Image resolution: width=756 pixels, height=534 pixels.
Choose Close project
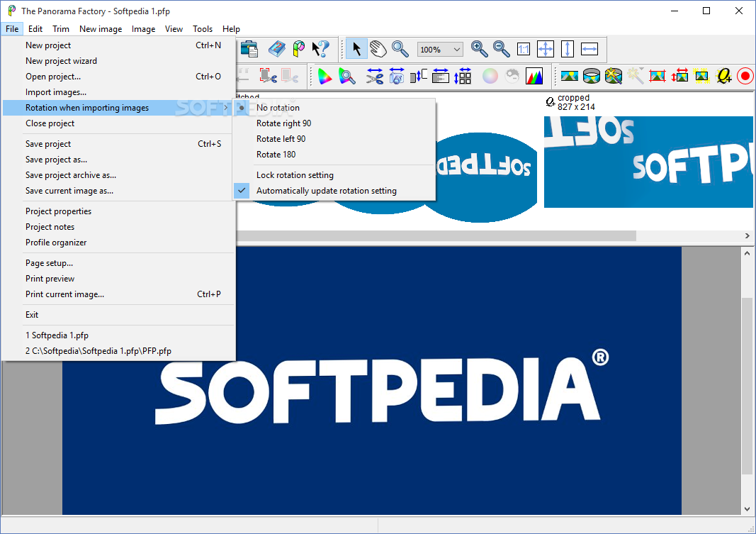(x=118, y=123)
